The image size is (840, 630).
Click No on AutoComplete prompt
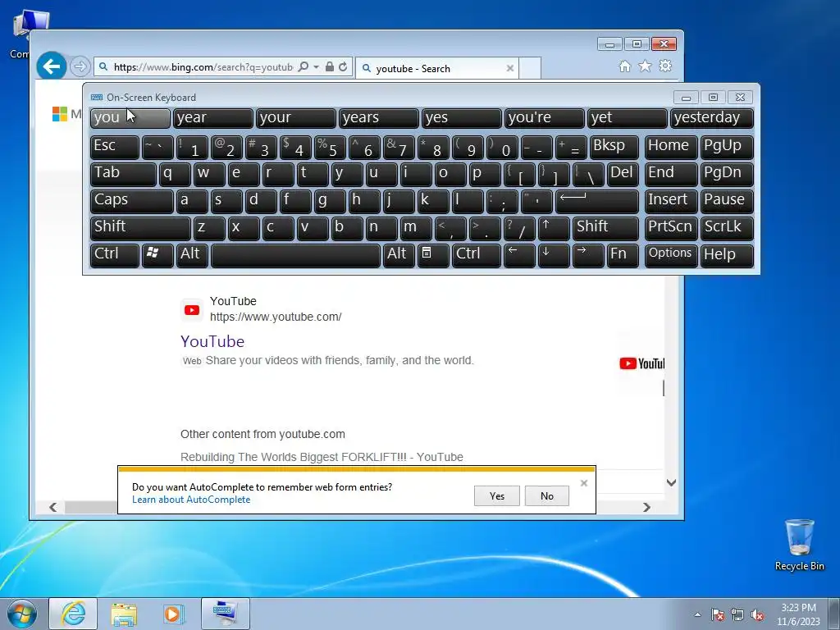[x=547, y=496]
